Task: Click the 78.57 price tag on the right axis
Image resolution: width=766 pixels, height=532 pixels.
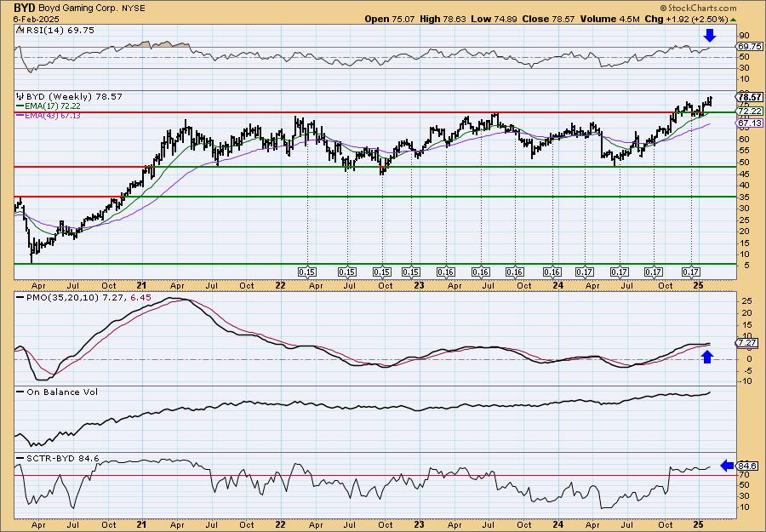Action: coord(749,97)
